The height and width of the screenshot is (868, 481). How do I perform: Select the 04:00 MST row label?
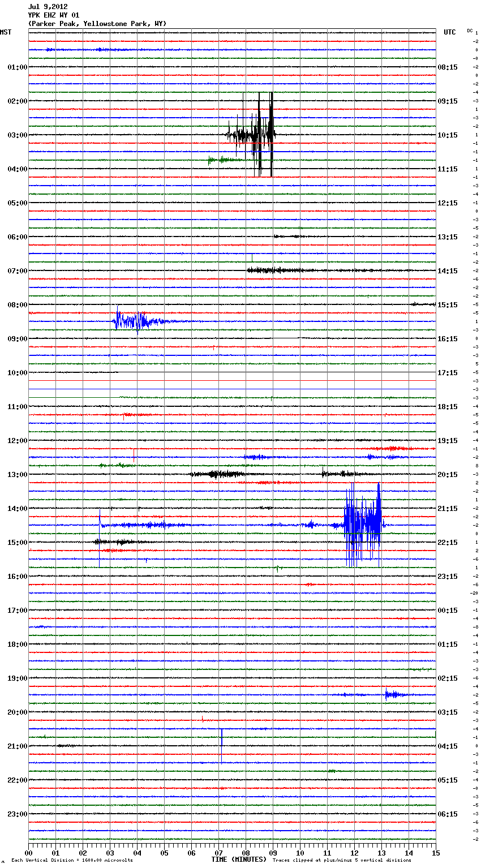tap(18, 169)
